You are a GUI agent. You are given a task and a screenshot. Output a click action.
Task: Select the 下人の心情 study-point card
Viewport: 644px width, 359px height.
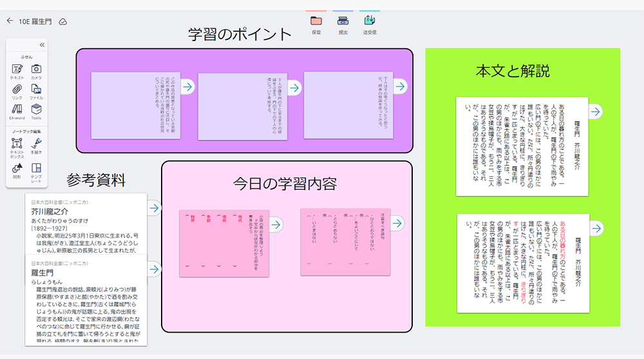click(x=242, y=107)
